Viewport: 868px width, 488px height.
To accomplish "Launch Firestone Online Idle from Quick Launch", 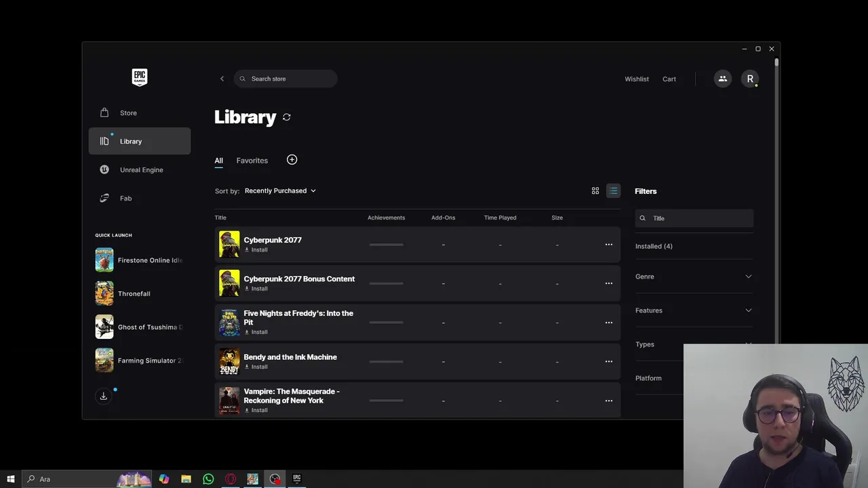I will coord(140,260).
